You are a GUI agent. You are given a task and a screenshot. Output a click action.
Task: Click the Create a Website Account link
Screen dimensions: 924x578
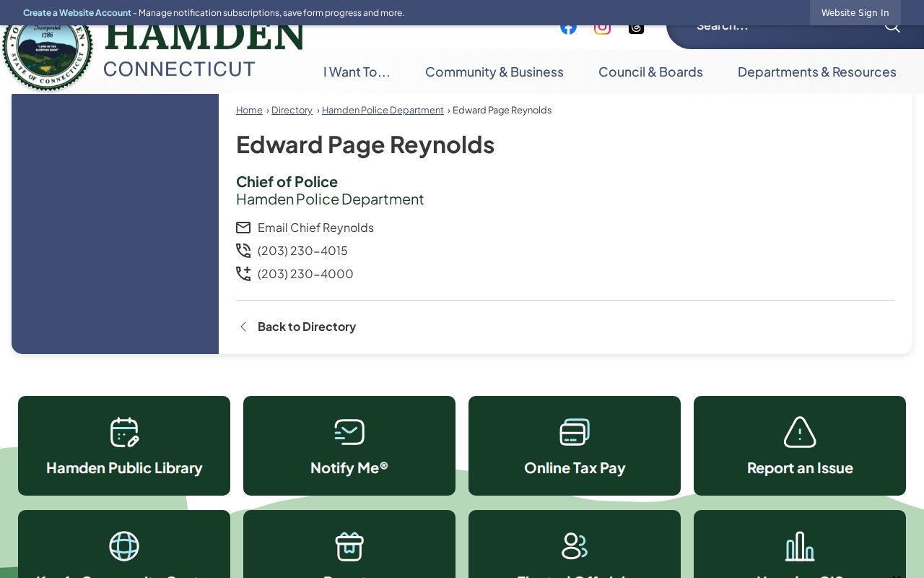(x=77, y=12)
